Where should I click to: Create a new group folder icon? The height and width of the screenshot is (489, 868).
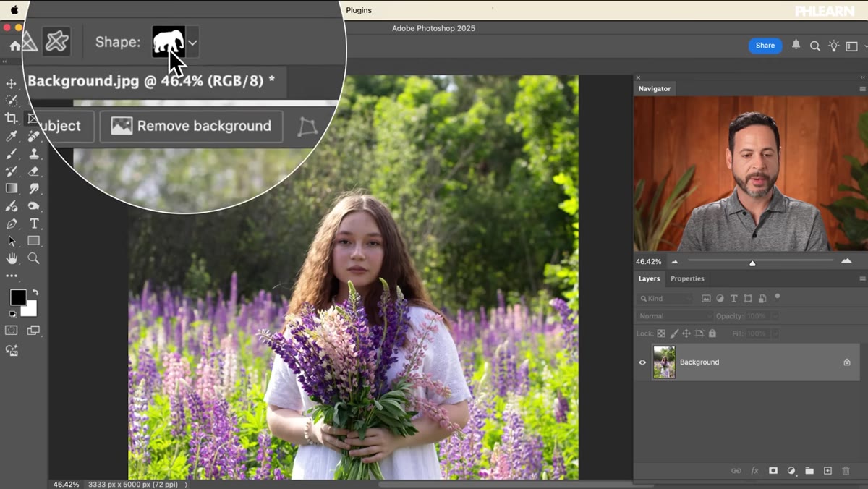(x=809, y=471)
